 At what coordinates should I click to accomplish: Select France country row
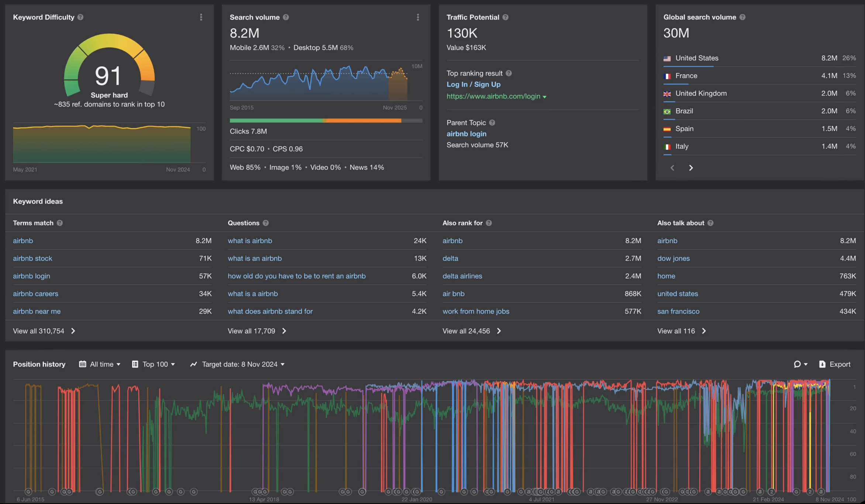pos(759,76)
